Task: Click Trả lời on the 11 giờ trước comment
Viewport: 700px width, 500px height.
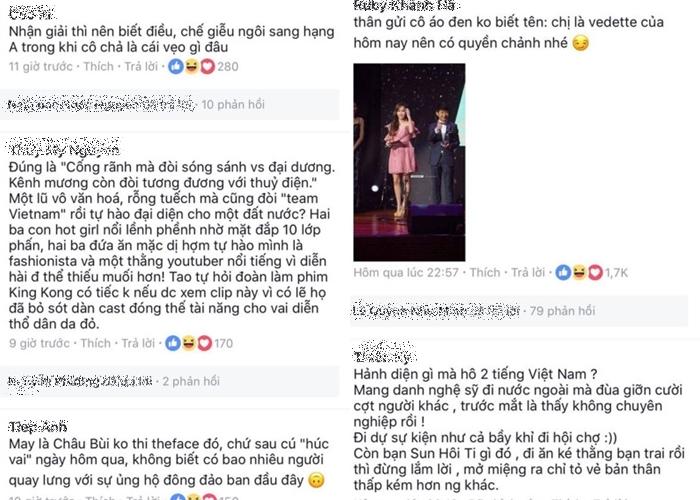Action: coord(142,67)
